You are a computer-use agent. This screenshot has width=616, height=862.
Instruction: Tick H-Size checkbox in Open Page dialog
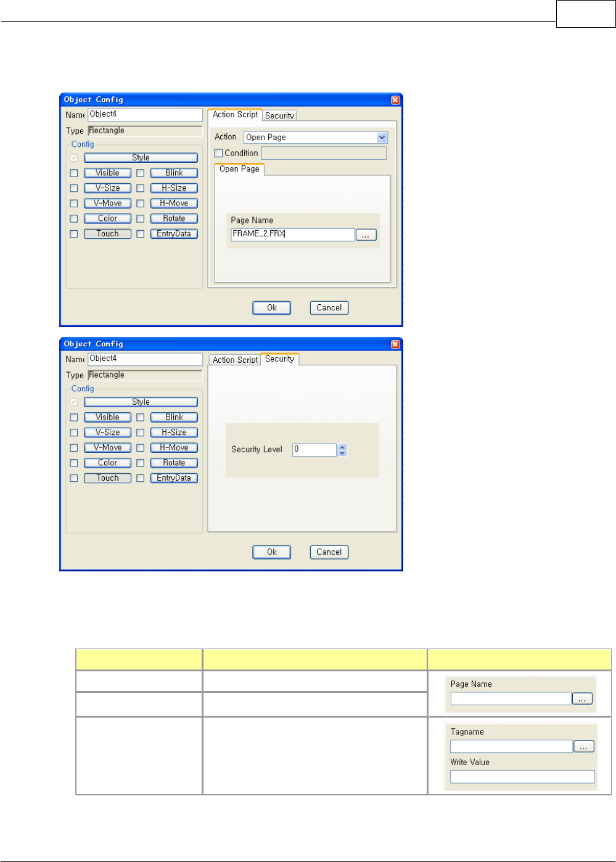141,188
